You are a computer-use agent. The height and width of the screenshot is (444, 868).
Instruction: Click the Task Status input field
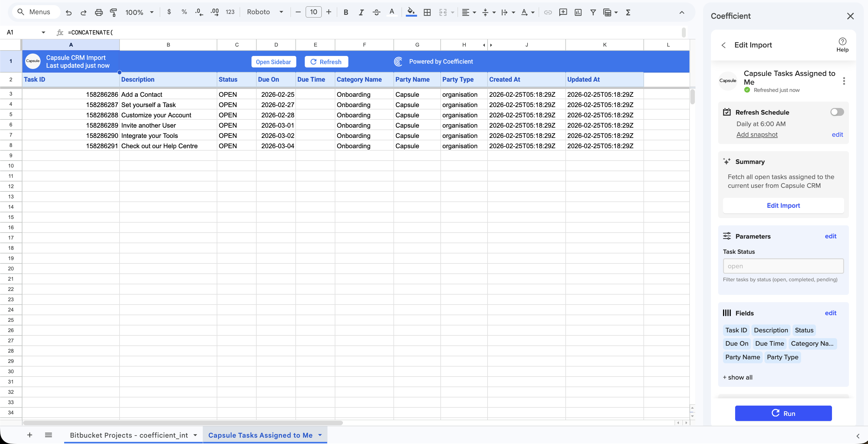tap(783, 266)
